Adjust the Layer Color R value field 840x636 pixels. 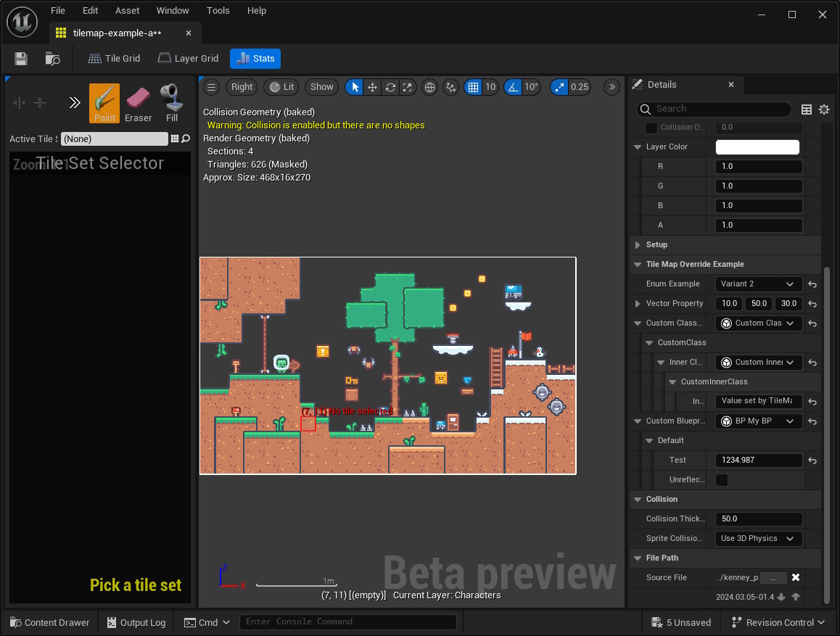pyautogui.click(x=759, y=167)
